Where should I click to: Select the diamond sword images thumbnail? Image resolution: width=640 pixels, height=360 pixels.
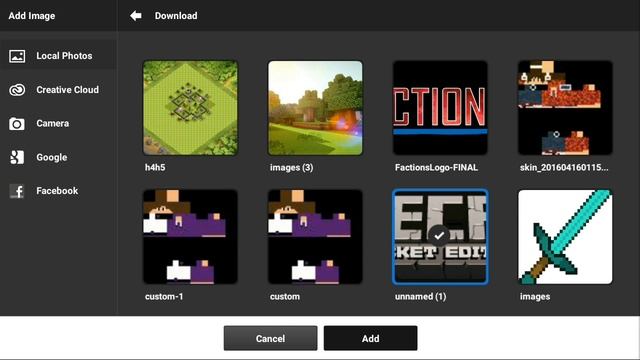(x=565, y=237)
